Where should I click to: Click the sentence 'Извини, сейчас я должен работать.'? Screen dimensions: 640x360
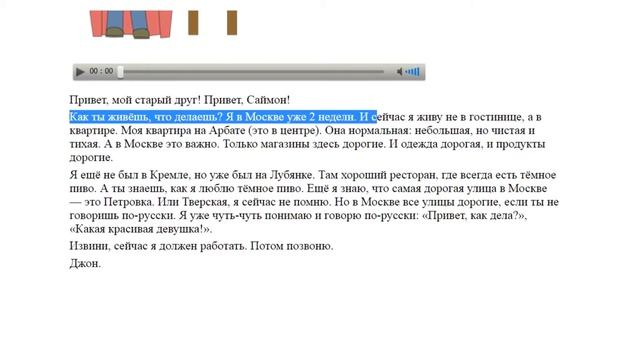pyautogui.click(x=158, y=246)
